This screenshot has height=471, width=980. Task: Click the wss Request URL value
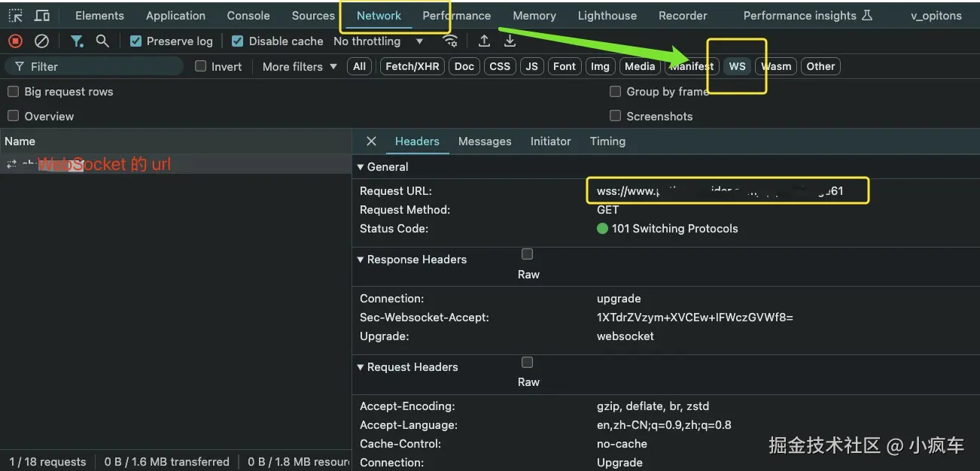pyautogui.click(x=720, y=191)
